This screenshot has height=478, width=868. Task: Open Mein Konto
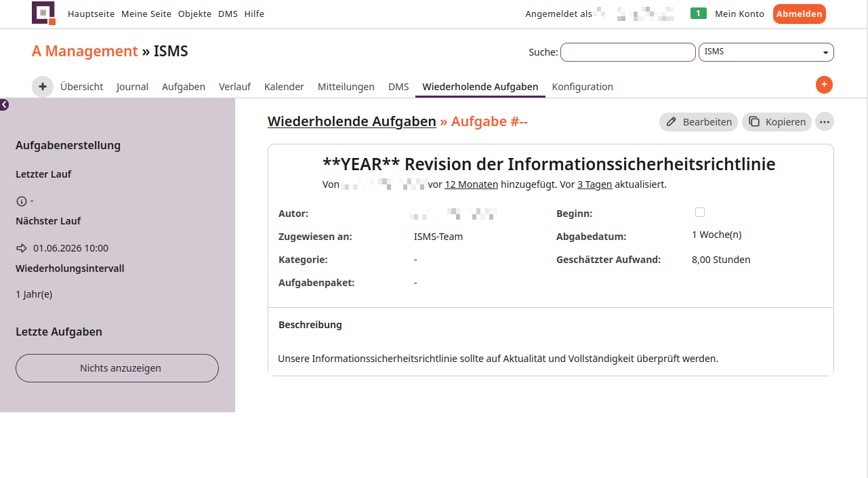coord(739,14)
